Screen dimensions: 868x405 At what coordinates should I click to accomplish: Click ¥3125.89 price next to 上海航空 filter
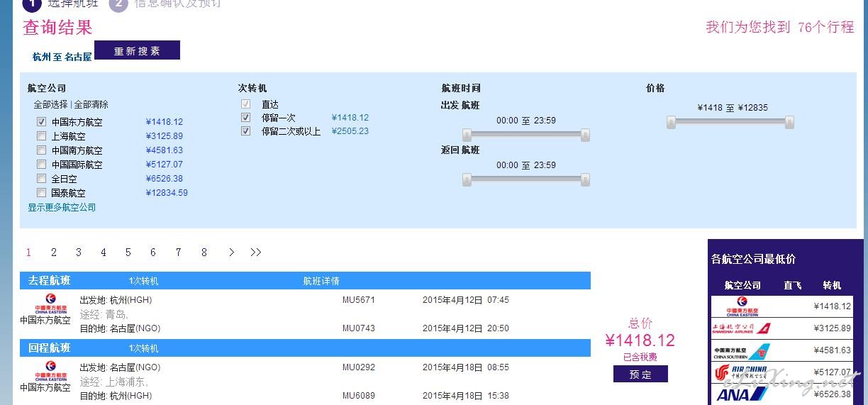pyautogui.click(x=164, y=136)
